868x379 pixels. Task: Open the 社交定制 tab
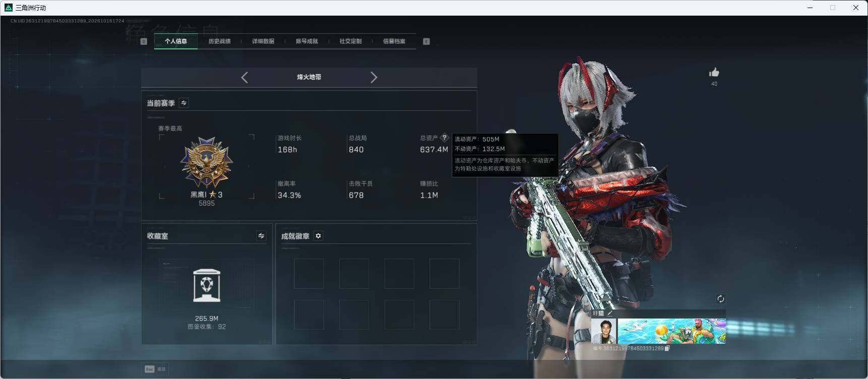[x=350, y=41]
